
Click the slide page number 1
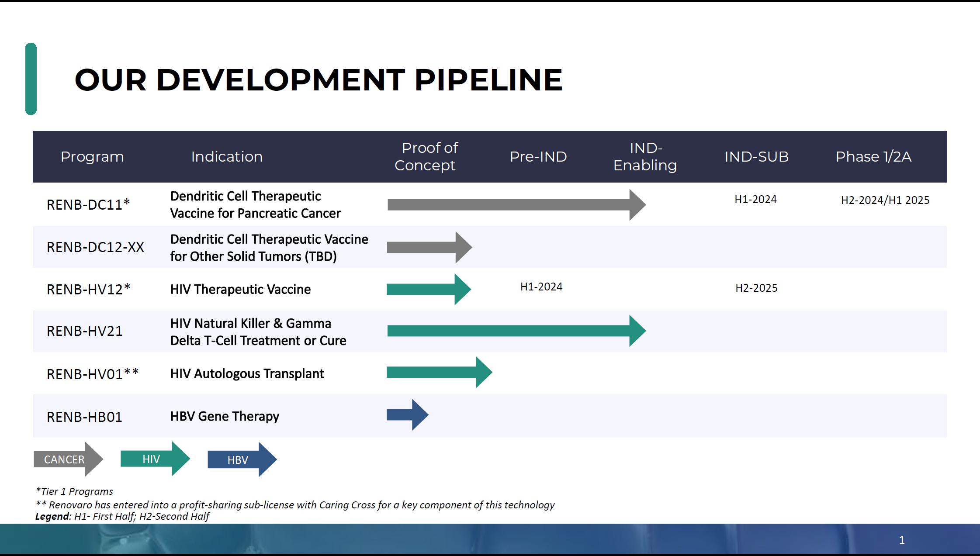tap(901, 540)
